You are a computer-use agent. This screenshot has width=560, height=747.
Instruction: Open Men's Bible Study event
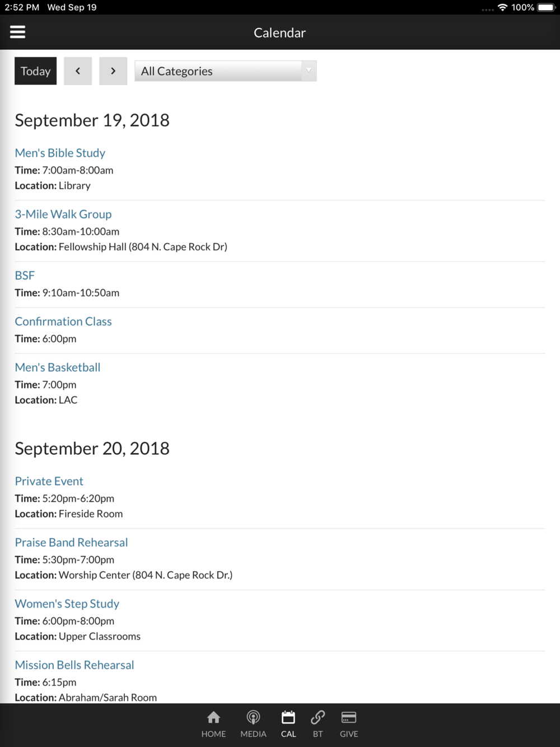pyautogui.click(x=60, y=153)
